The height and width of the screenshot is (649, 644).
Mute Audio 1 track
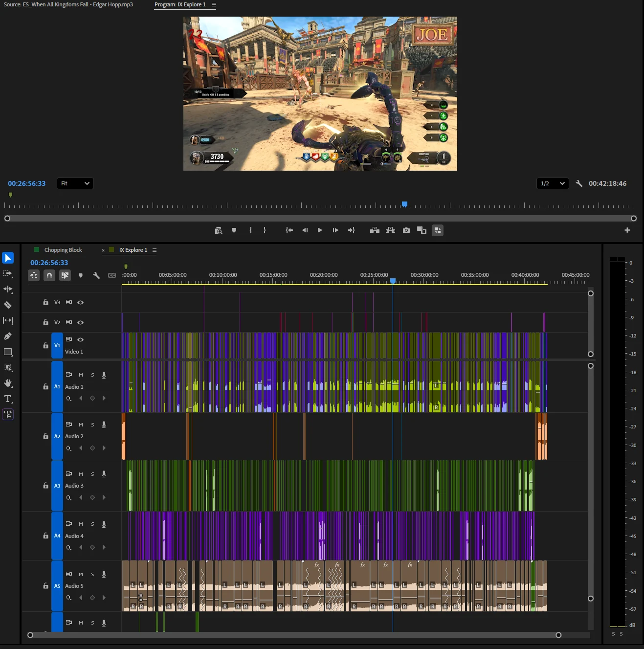click(81, 375)
